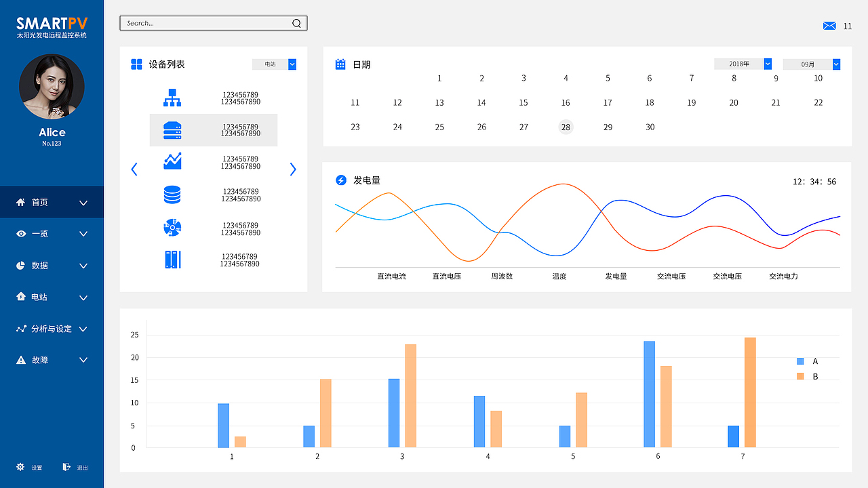868x488 pixels.
Task: Select date 15 in the calendar
Action: click(x=524, y=103)
